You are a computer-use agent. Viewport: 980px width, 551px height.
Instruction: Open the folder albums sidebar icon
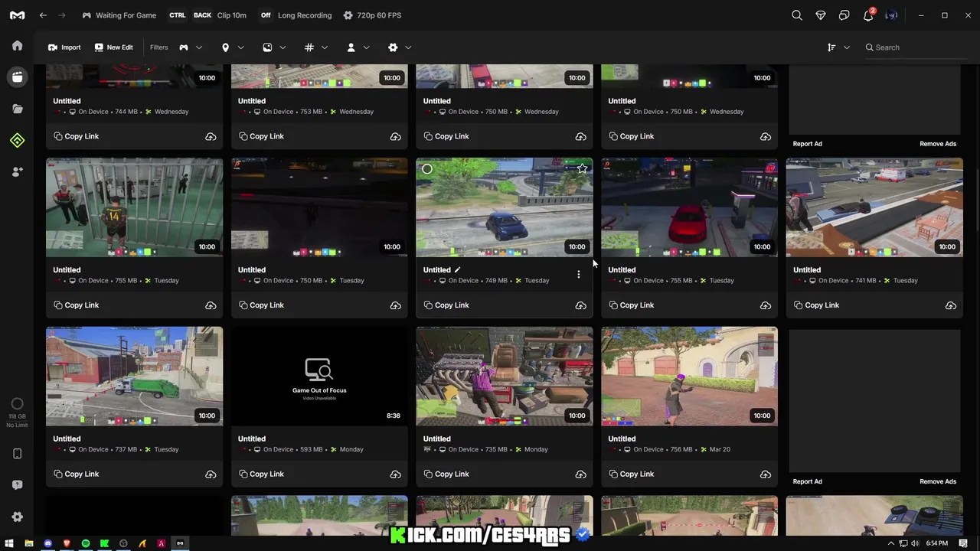pyautogui.click(x=17, y=109)
